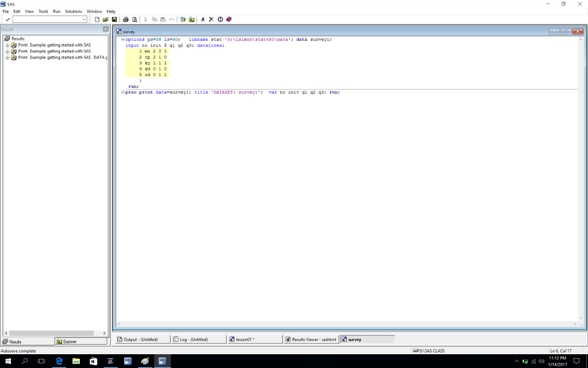Open the Run menu
The image size is (588, 368).
(x=56, y=11)
